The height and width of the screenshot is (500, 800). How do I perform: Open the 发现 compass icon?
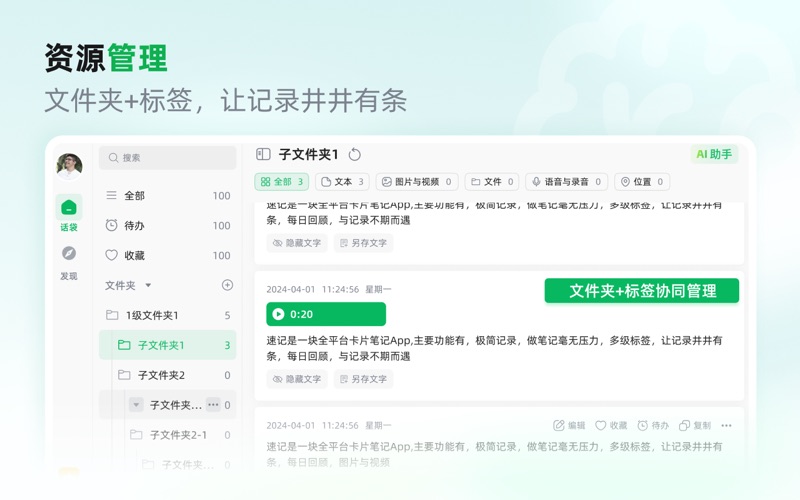pos(68,254)
